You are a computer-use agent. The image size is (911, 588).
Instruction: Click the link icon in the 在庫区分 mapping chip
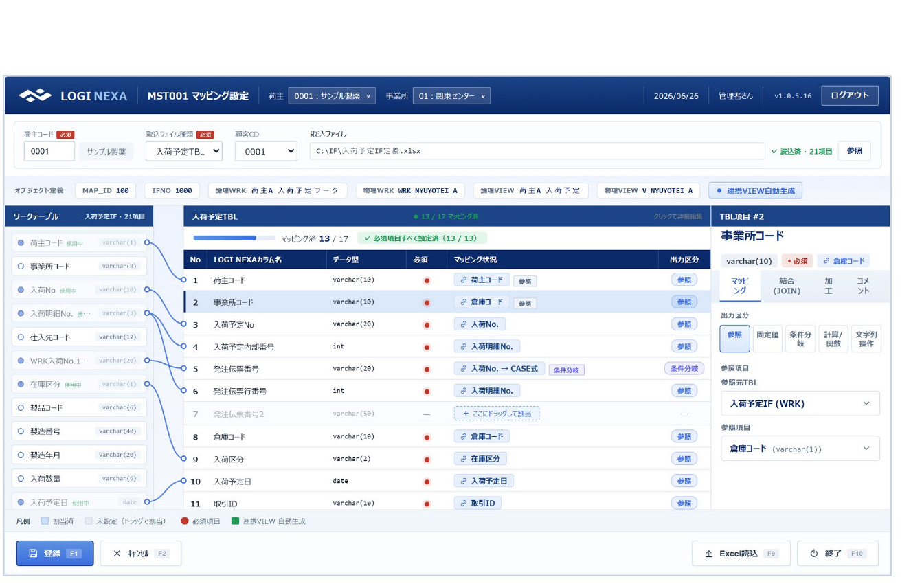tap(464, 459)
